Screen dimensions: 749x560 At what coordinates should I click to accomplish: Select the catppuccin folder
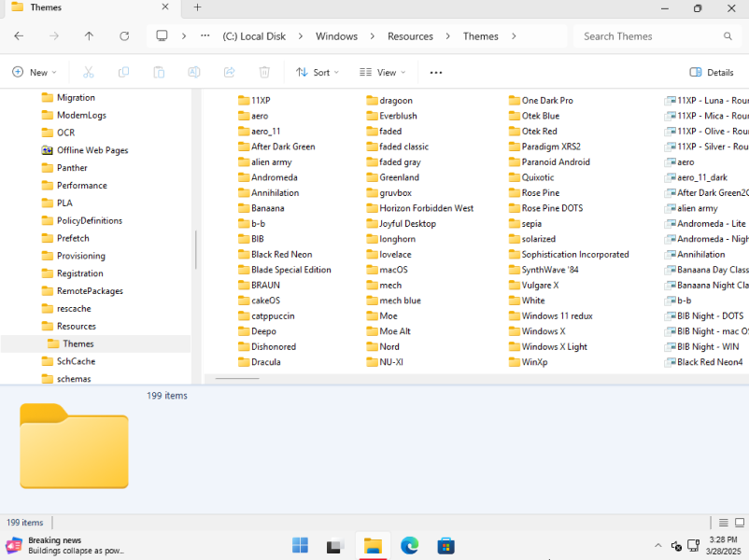pyautogui.click(x=266, y=316)
